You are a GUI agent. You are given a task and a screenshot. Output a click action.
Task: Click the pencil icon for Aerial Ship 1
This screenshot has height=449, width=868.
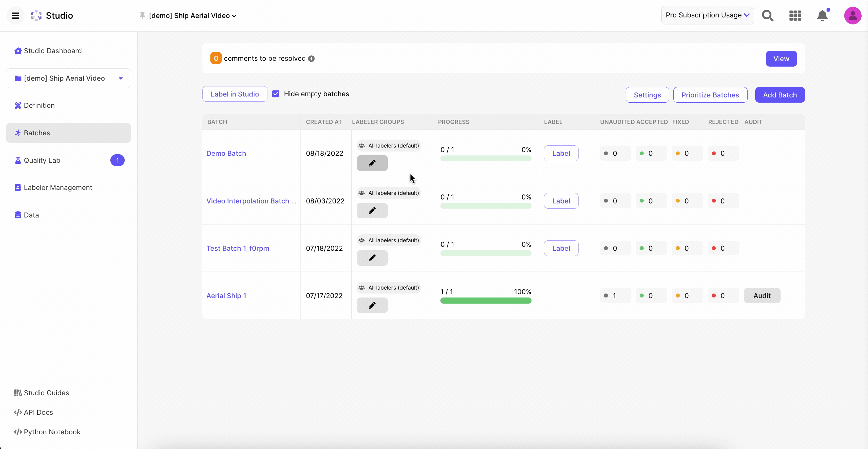click(372, 305)
